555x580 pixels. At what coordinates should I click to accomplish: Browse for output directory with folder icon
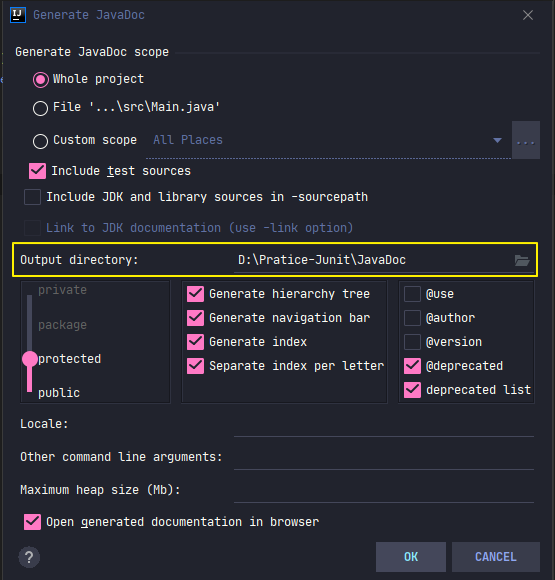[x=522, y=260]
